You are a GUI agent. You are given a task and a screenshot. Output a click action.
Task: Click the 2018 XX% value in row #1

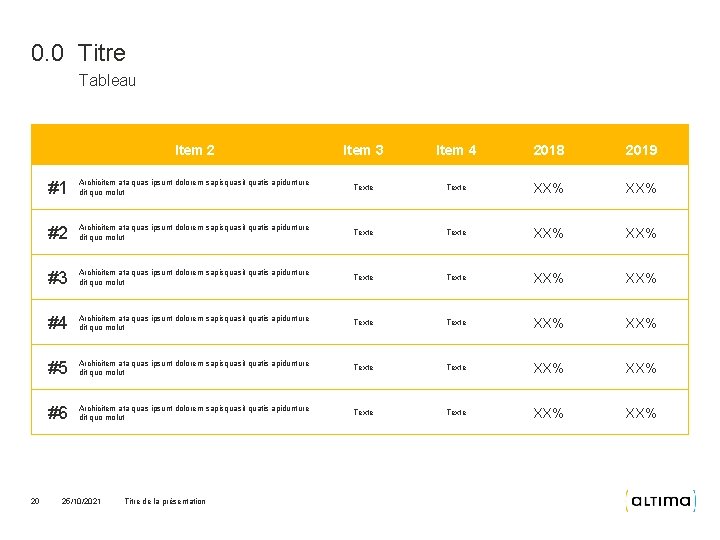tap(548, 188)
